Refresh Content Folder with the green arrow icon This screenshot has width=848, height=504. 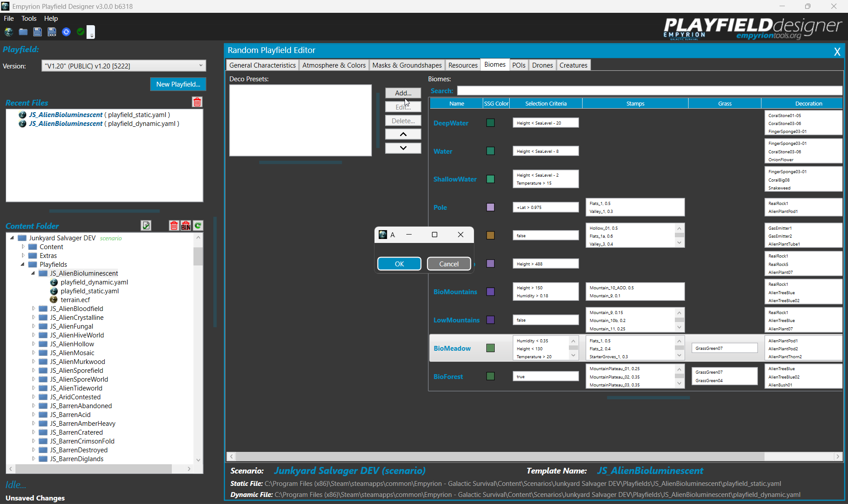(198, 226)
